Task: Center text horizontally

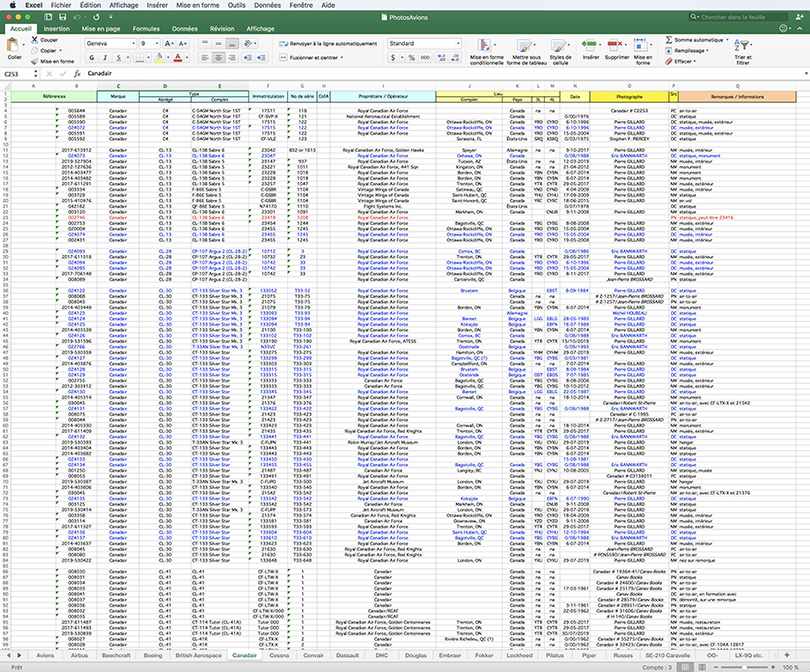Action: (218, 57)
